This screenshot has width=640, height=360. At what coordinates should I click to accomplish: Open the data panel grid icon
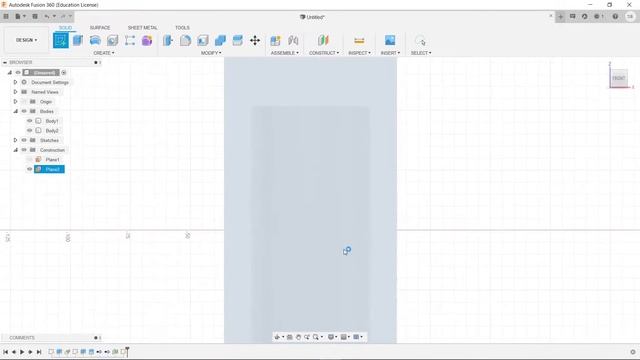pos(6,16)
